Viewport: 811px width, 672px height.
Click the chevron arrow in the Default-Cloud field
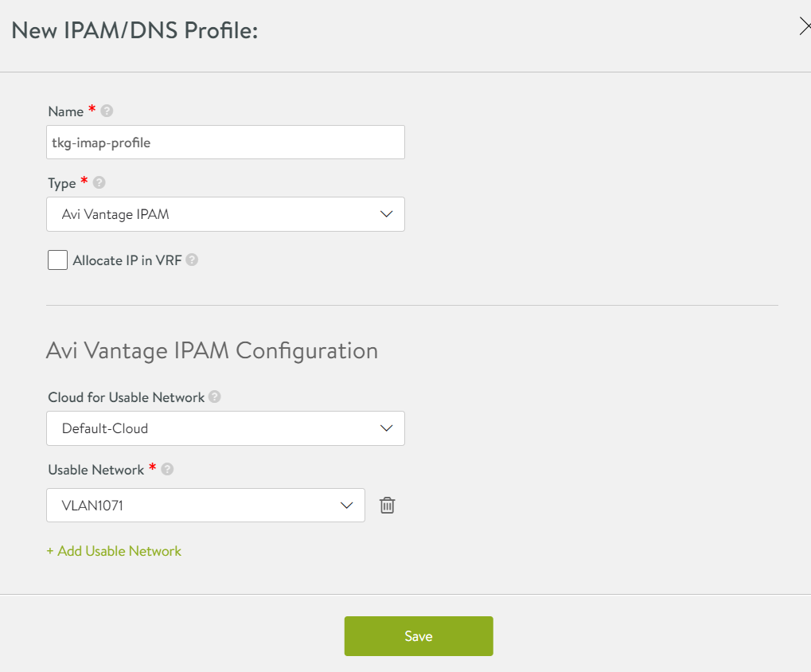click(x=387, y=428)
